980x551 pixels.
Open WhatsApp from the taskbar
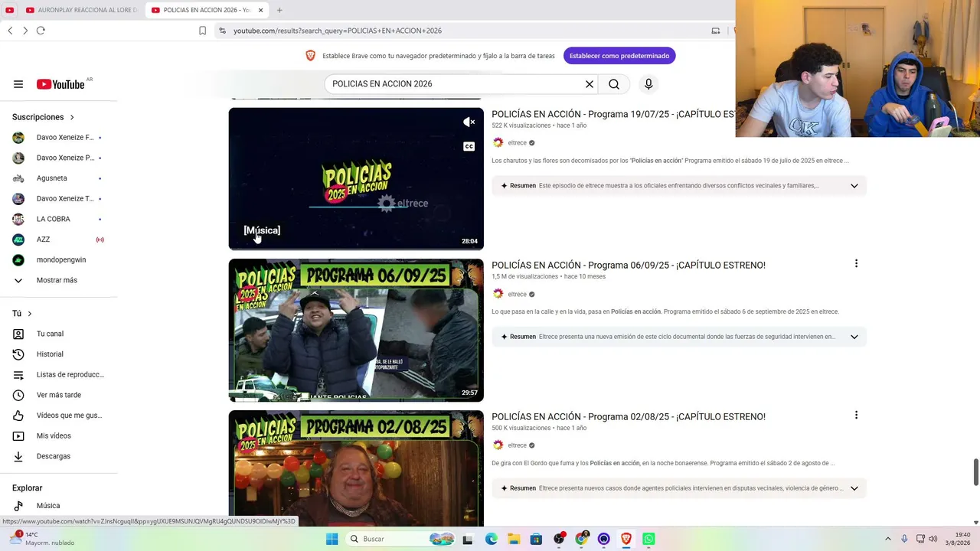tap(648, 539)
